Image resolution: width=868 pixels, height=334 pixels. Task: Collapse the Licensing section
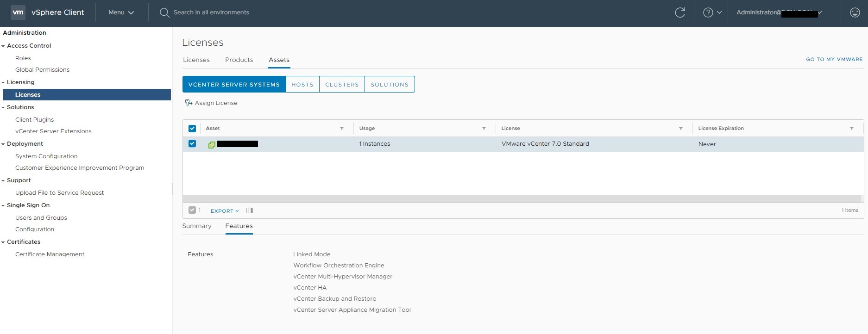[x=3, y=83]
